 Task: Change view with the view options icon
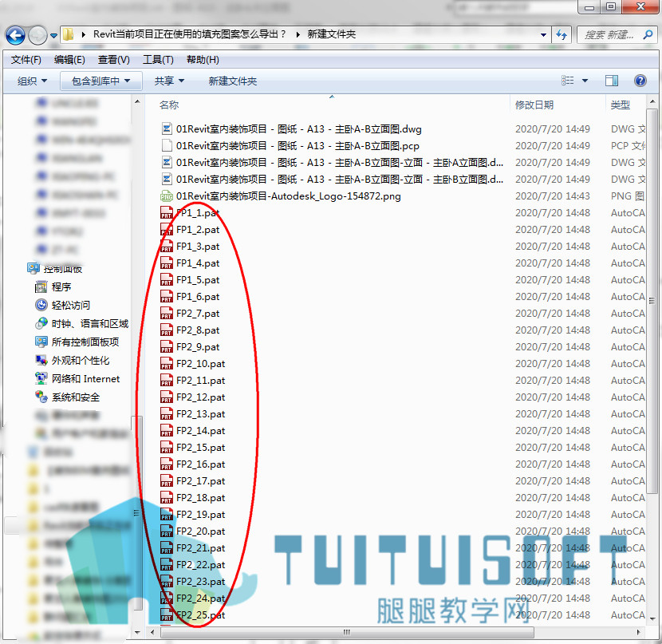click(x=567, y=81)
